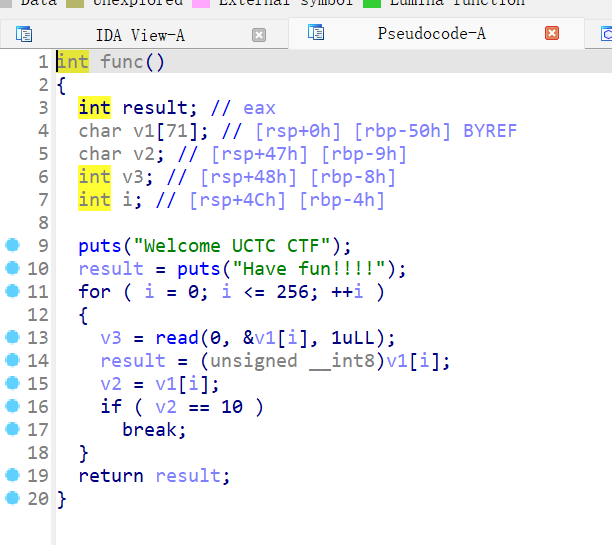Toggle breakpoint dot on line 11
The width and height of the screenshot is (612, 545).
pyautogui.click(x=12, y=291)
